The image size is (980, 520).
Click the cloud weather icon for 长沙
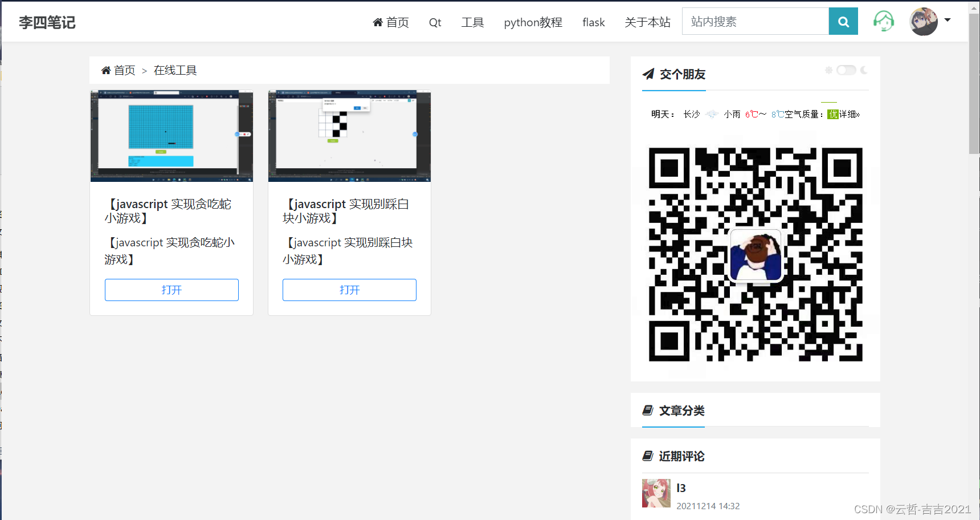coord(711,114)
